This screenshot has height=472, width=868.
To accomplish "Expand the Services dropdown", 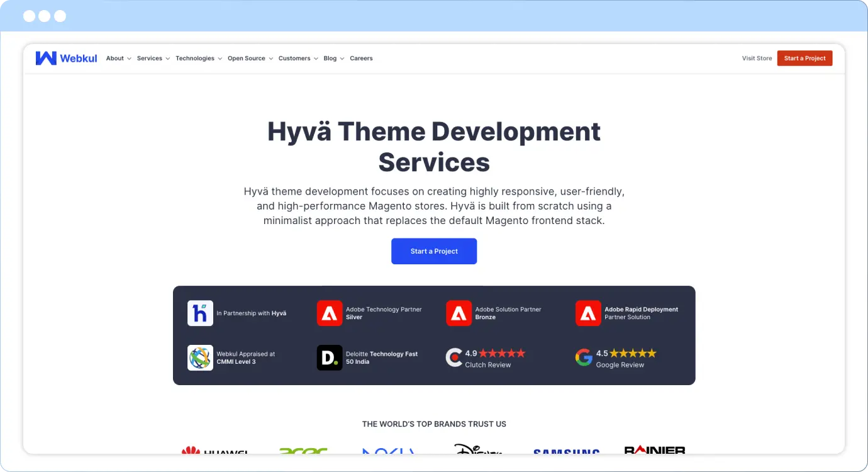I will click(x=150, y=58).
